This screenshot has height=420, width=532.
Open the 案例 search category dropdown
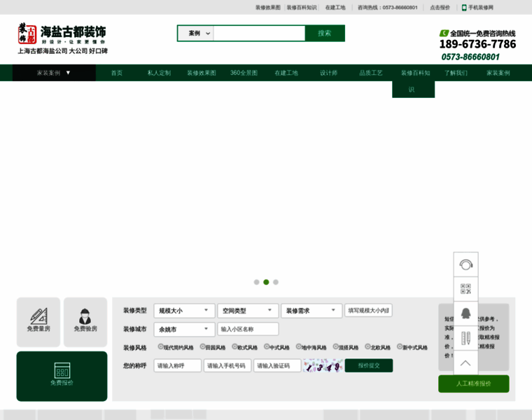point(196,33)
